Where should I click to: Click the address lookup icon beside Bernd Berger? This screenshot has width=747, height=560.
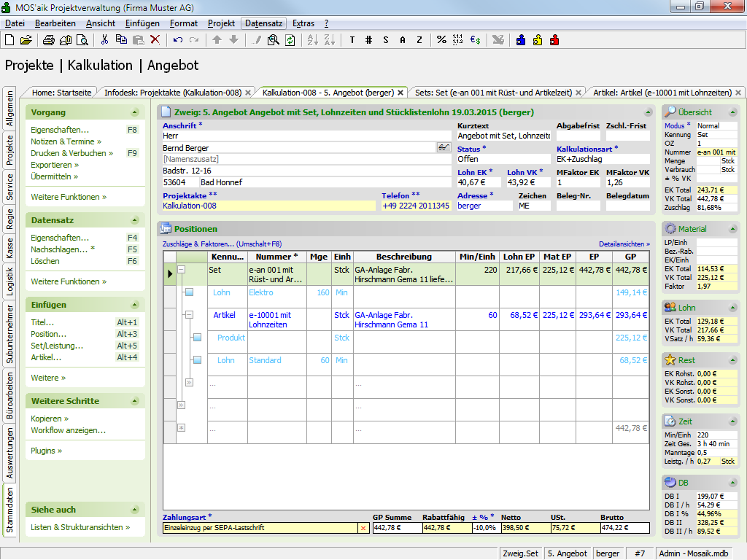click(x=444, y=147)
